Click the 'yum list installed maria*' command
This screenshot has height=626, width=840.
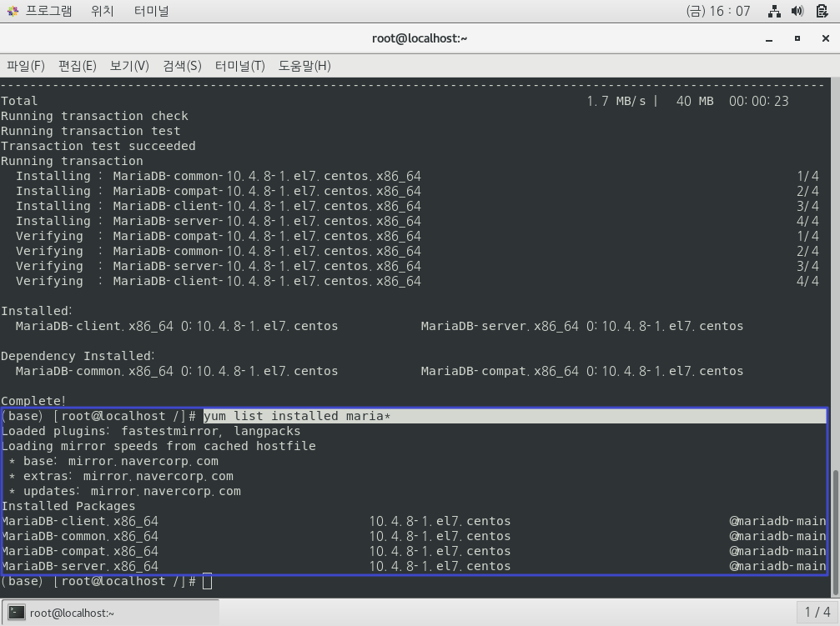click(297, 416)
